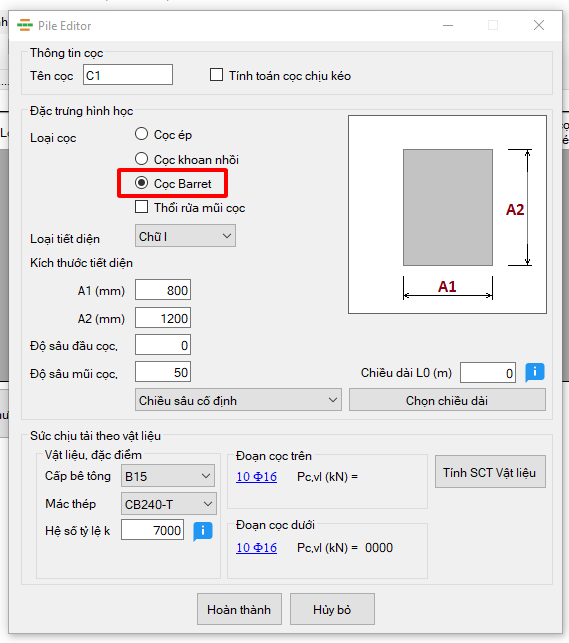Click the Hủy bỏ button
Image resolution: width=569 pixels, height=643 pixels.
[x=332, y=609]
